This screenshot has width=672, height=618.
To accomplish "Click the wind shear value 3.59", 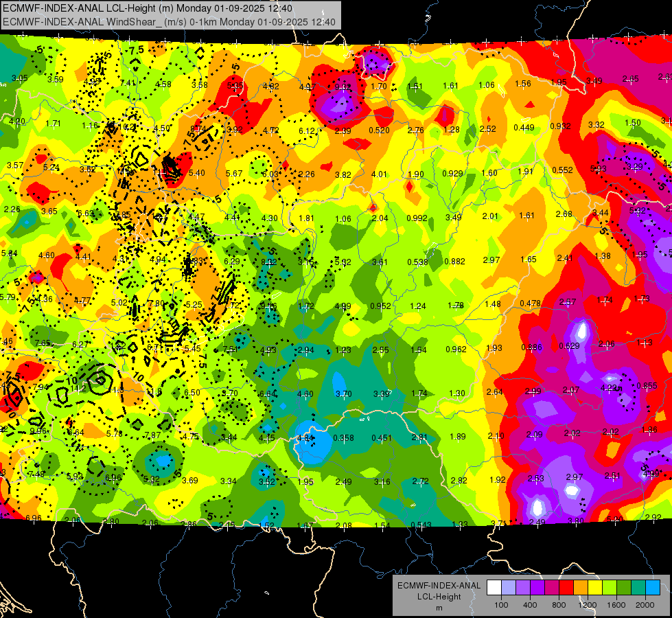I will [x=56, y=79].
